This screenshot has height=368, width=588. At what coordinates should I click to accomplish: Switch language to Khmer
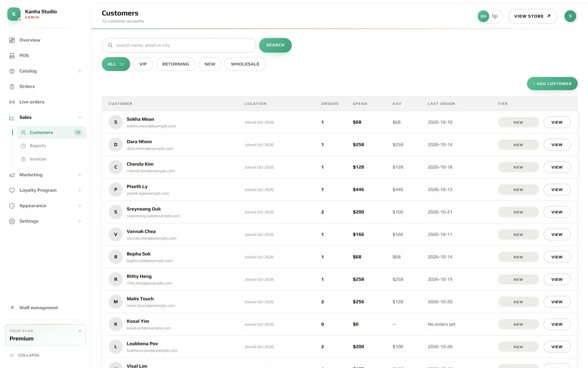(x=495, y=16)
